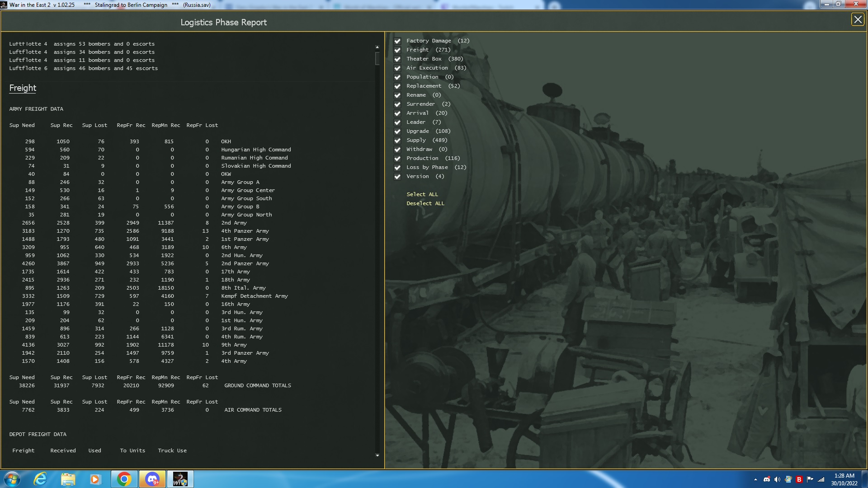Toggle the Air Execution checkbox

click(x=397, y=68)
